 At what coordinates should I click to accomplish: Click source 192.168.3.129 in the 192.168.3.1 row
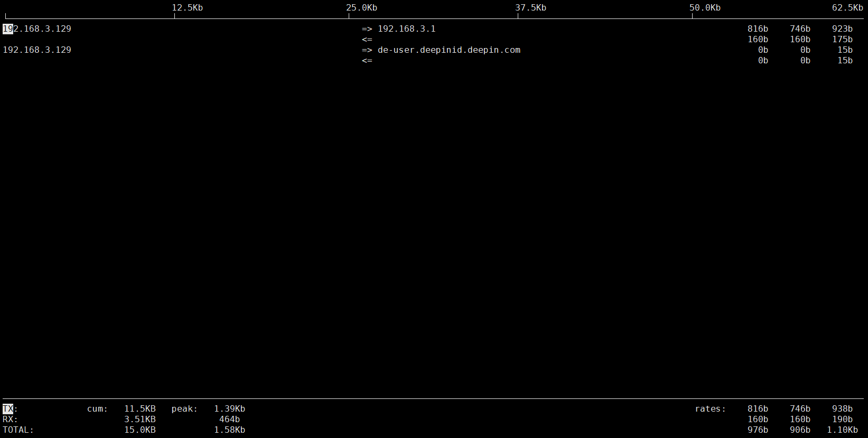pyautogui.click(x=37, y=28)
